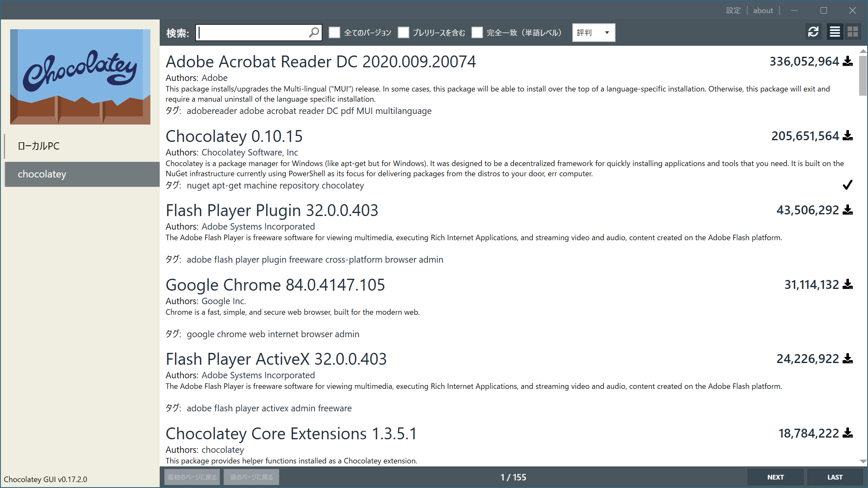Jump to LAST page
The image size is (868, 488).
tap(835, 477)
